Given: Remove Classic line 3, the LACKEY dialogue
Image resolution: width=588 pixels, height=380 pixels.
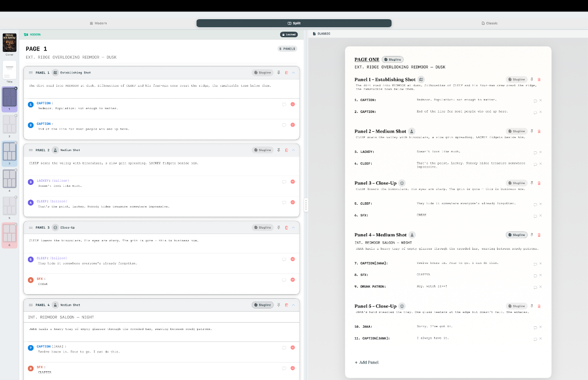Looking at the screenshot, I should click(540, 152).
